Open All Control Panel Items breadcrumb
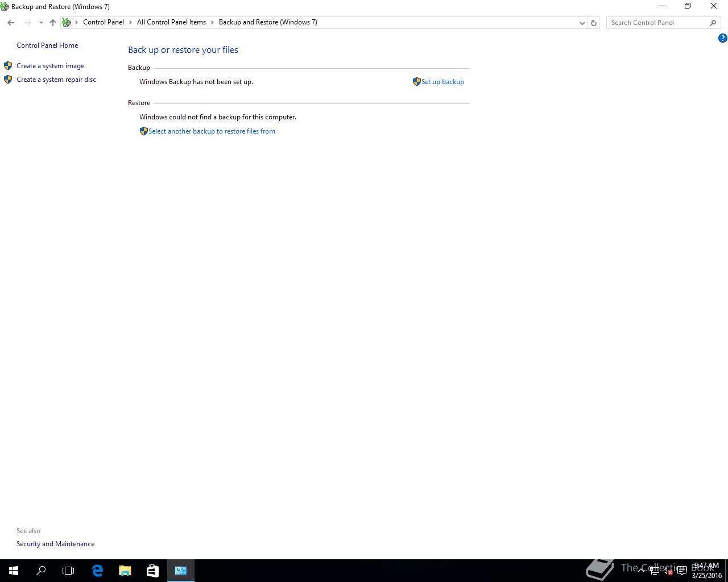Image resolution: width=728 pixels, height=582 pixels. (171, 22)
